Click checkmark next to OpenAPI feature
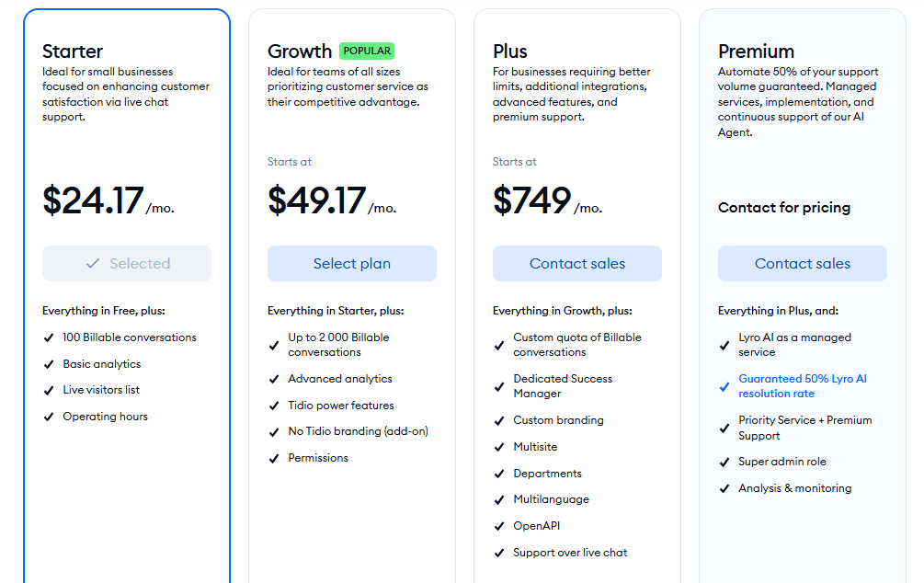This screenshot has width=924, height=583. coord(499,527)
